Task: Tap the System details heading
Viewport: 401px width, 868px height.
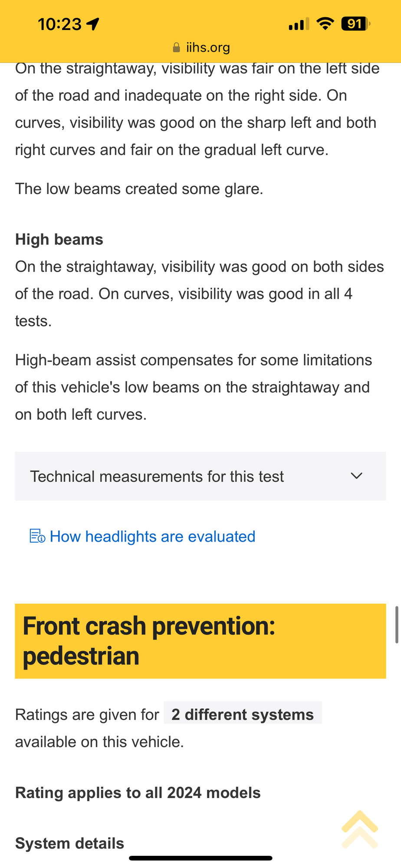Action: tap(69, 843)
